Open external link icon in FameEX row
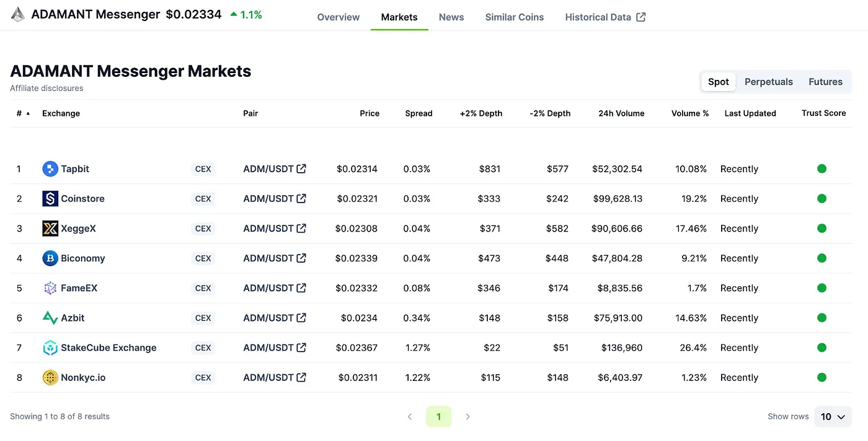Screen dimensions: 868x441 click(301, 287)
